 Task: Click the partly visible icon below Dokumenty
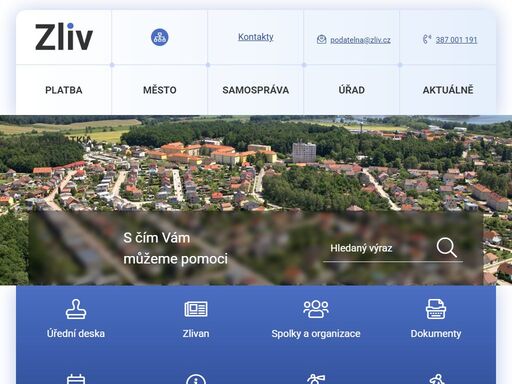point(436,379)
